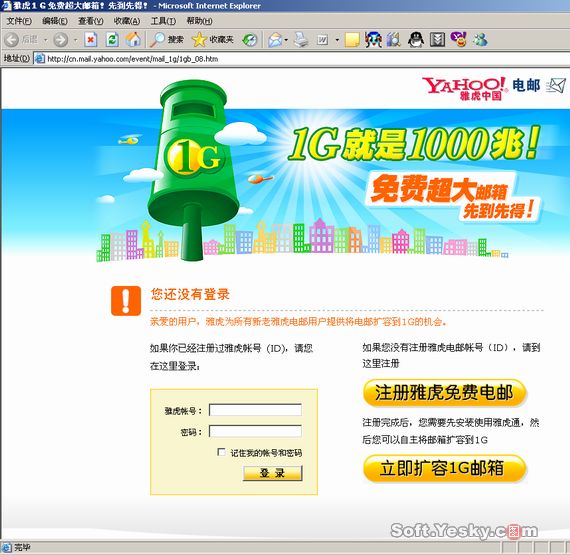Click the 登录 login button
Image resolution: width=570 pixels, height=555 pixels.
(272, 473)
